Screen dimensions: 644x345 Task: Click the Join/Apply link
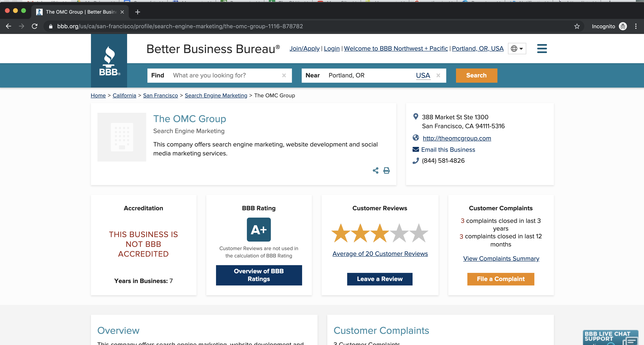click(x=304, y=48)
